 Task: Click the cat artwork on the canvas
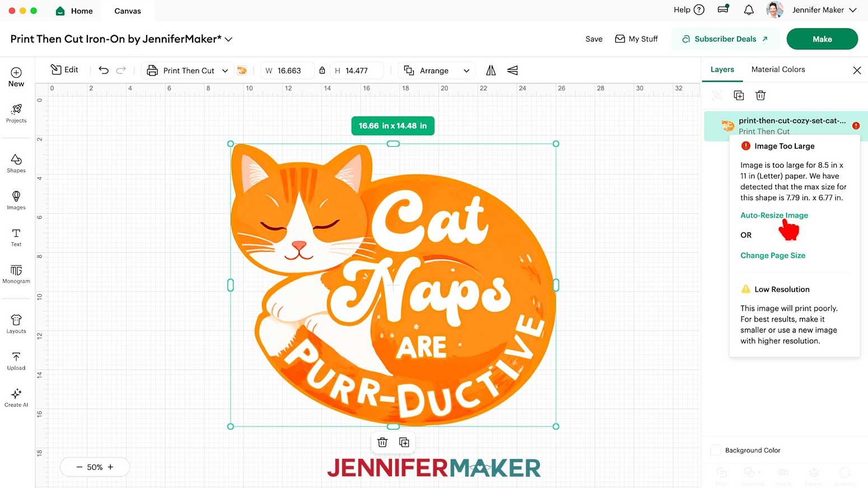pos(393,285)
